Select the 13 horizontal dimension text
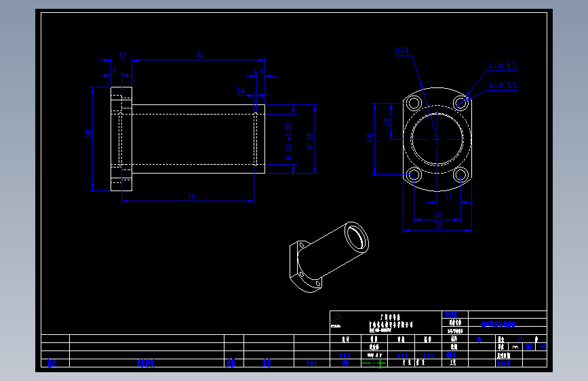This screenshot has width=588, height=381. tap(448, 198)
